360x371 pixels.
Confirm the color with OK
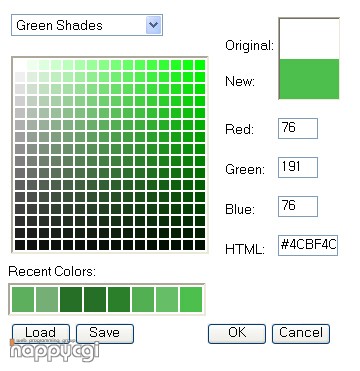(237, 333)
